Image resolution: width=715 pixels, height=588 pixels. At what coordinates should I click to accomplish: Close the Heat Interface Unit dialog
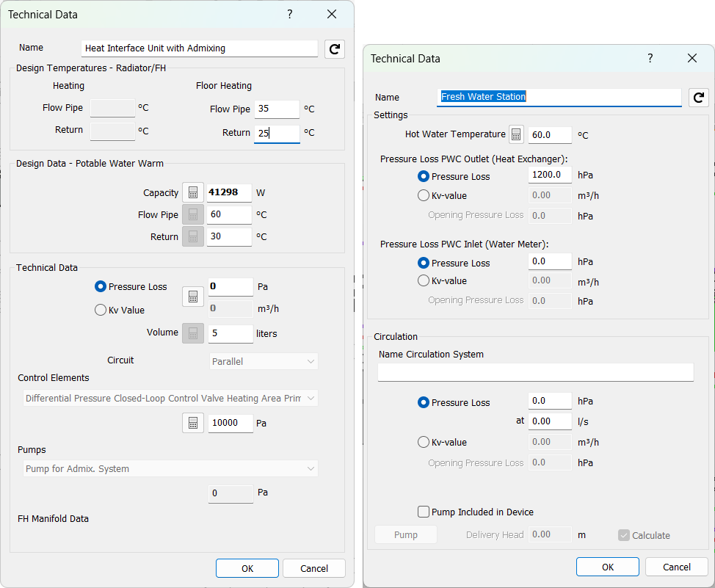tap(332, 14)
